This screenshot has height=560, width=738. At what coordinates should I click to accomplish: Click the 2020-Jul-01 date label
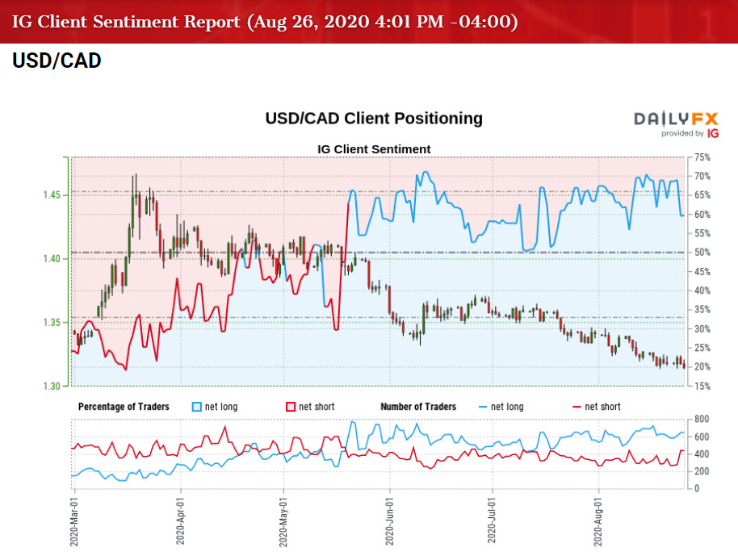pyautogui.click(x=492, y=522)
